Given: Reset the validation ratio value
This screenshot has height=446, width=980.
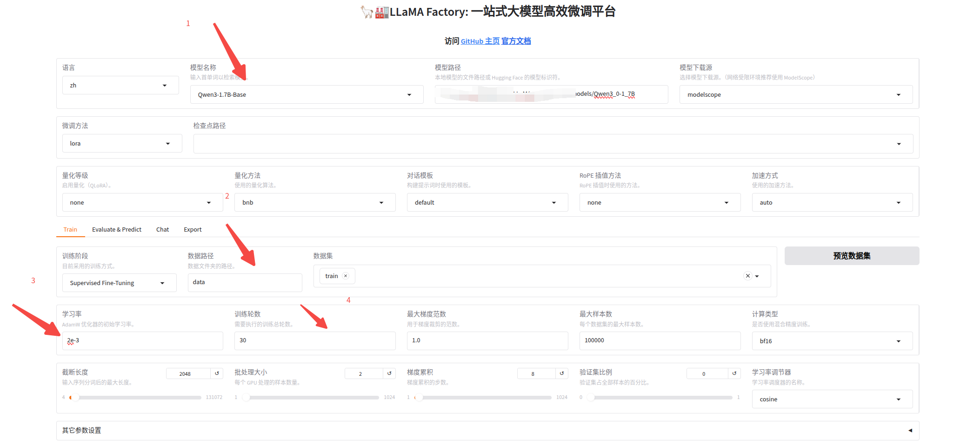Looking at the screenshot, I should (734, 373).
